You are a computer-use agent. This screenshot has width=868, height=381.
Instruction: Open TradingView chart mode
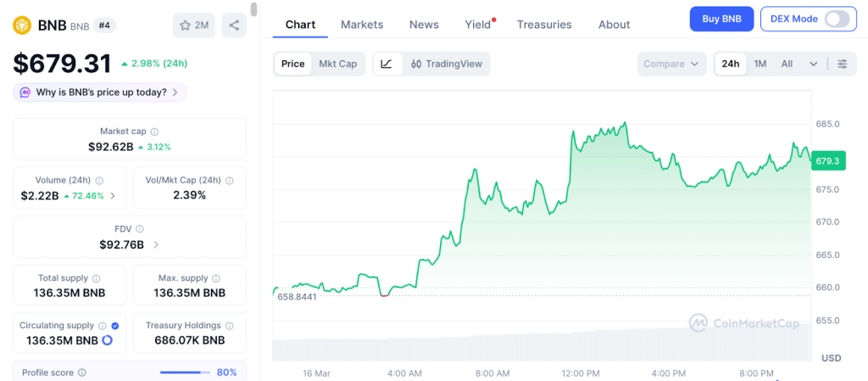pos(446,64)
